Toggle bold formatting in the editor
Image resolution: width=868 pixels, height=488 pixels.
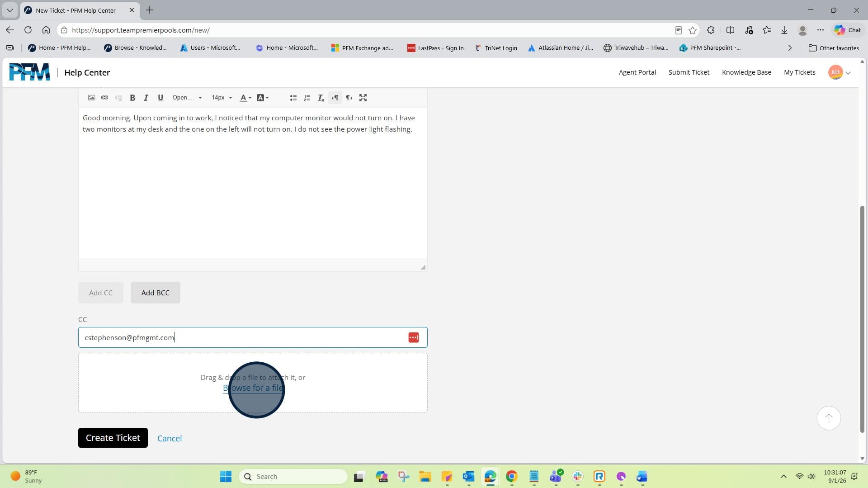132,98
